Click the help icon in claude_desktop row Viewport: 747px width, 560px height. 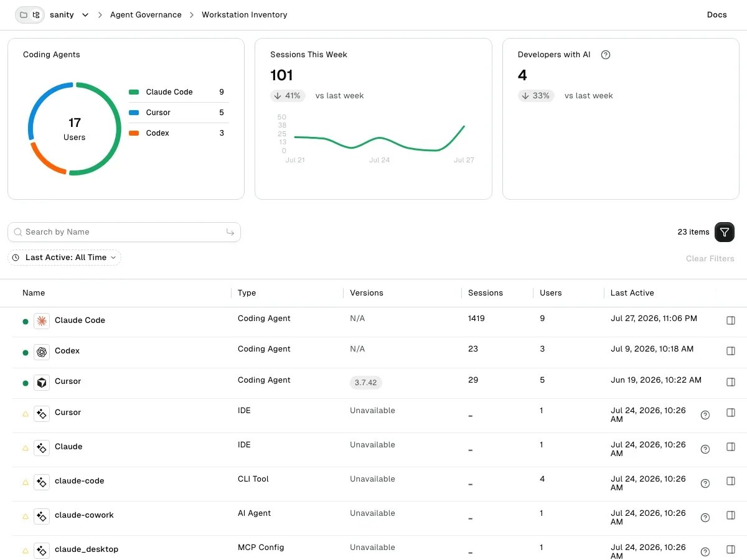coord(705,552)
